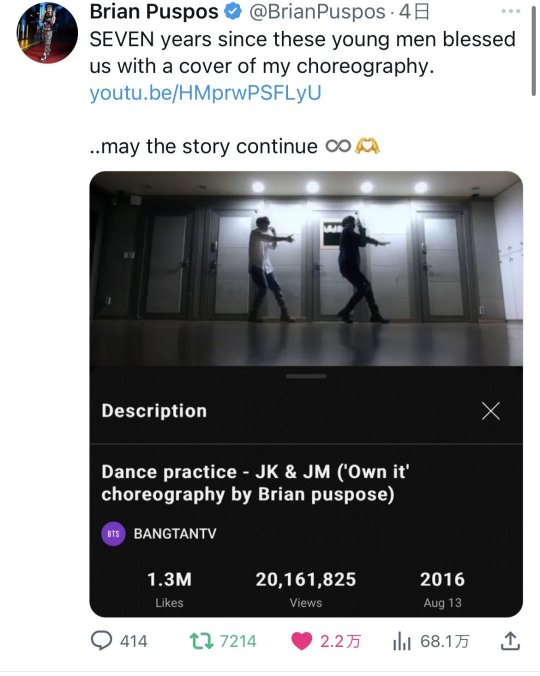Grab the drag handle above Description
The width and height of the screenshot is (540, 676).
click(x=306, y=376)
